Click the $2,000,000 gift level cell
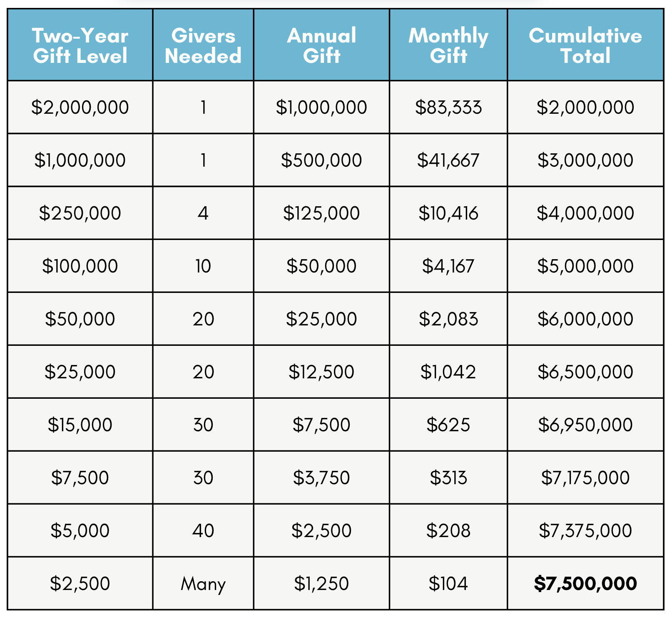Screen dimensions: 672x620 80,107
